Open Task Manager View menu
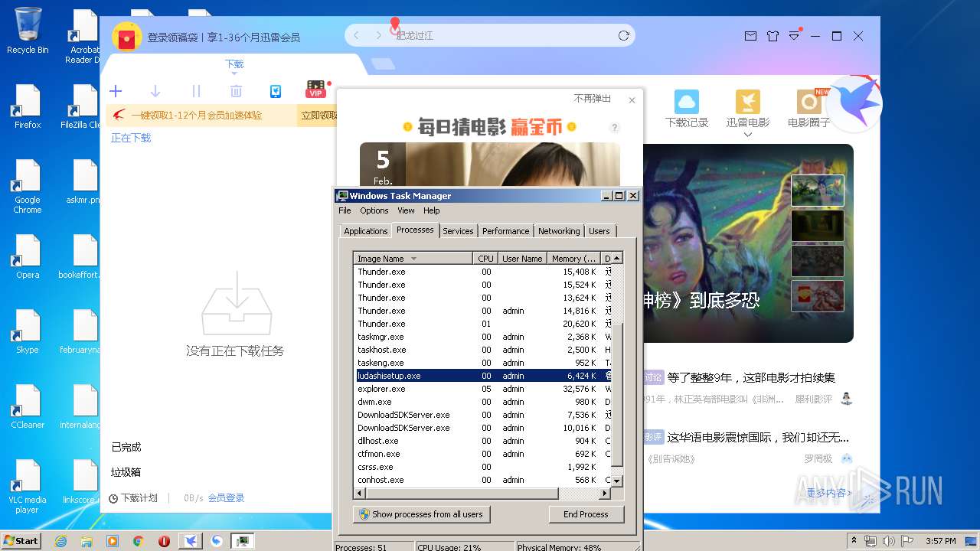Screen dimensions: 980x551 coord(406,210)
